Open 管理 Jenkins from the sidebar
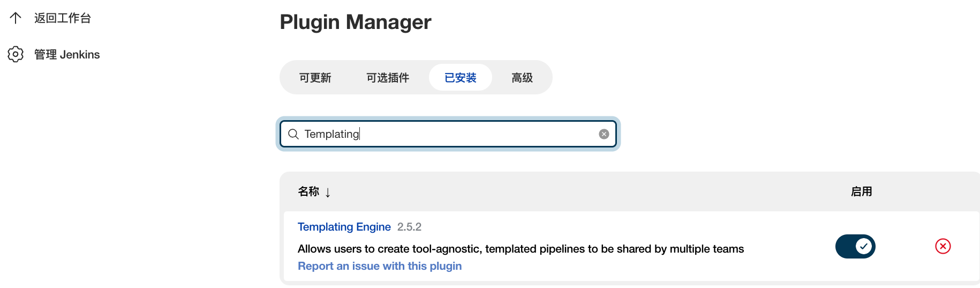 pos(67,55)
